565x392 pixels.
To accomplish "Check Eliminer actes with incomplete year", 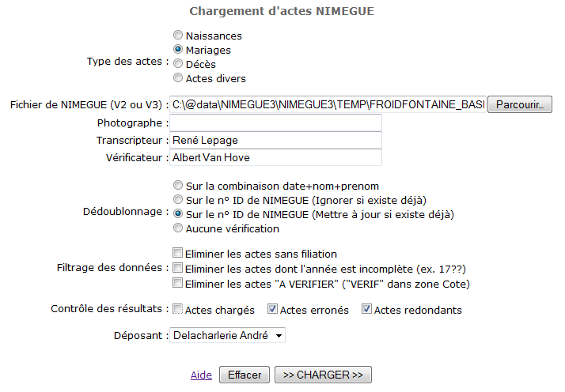I will [x=178, y=269].
